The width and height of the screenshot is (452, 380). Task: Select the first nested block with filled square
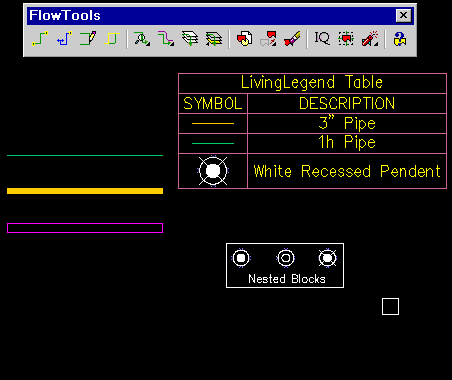241,258
